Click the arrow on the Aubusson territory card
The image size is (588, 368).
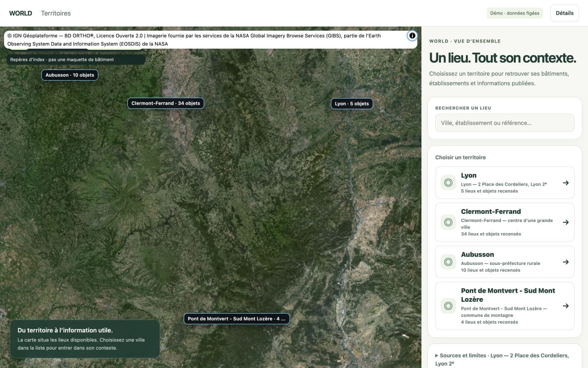tap(566, 262)
